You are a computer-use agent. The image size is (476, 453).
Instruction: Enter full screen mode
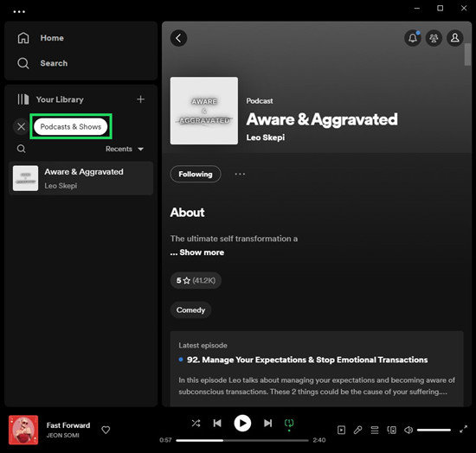(x=463, y=429)
